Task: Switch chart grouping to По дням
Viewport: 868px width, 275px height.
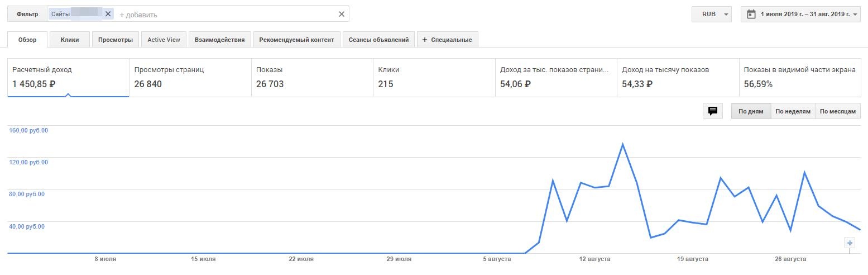Action: (x=751, y=111)
